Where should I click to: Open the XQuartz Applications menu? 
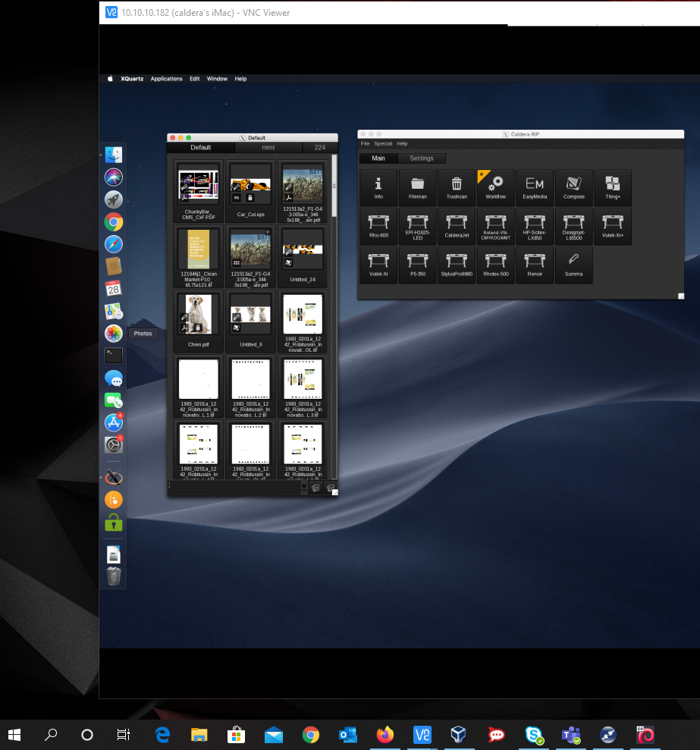pyautogui.click(x=166, y=78)
